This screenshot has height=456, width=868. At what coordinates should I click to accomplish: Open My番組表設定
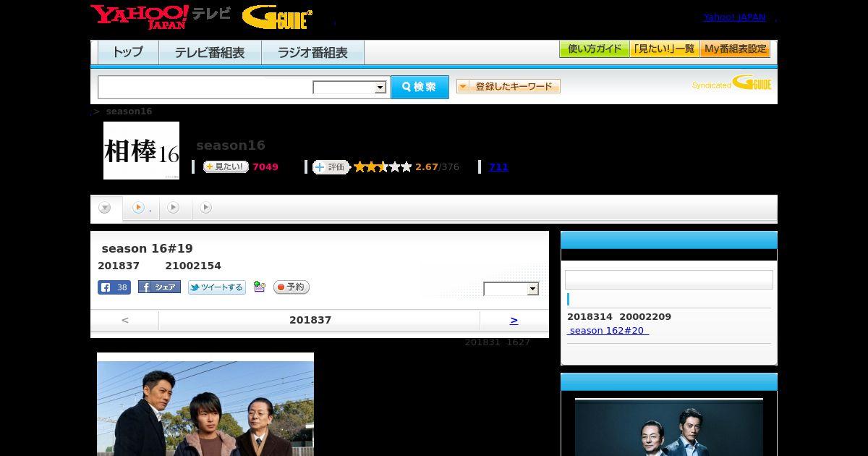(x=735, y=49)
